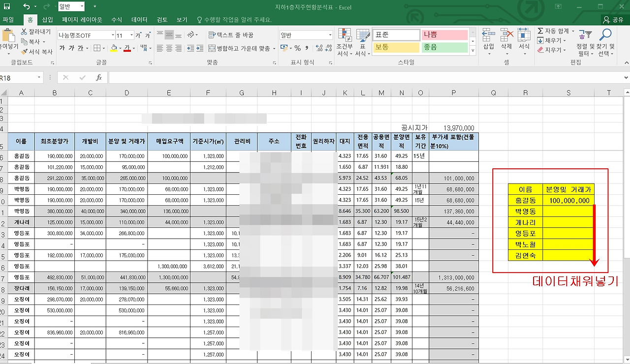
Task: Align text to bottom of cell
Action: (x=179, y=35)
